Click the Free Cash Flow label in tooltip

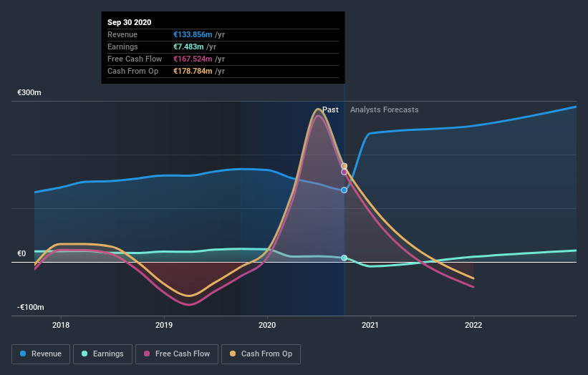click(135, 59)
